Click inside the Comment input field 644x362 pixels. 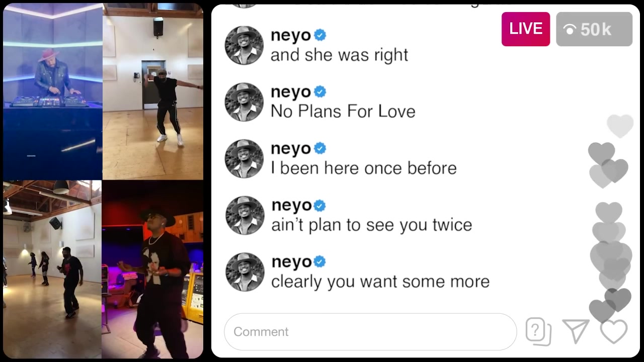370,332
